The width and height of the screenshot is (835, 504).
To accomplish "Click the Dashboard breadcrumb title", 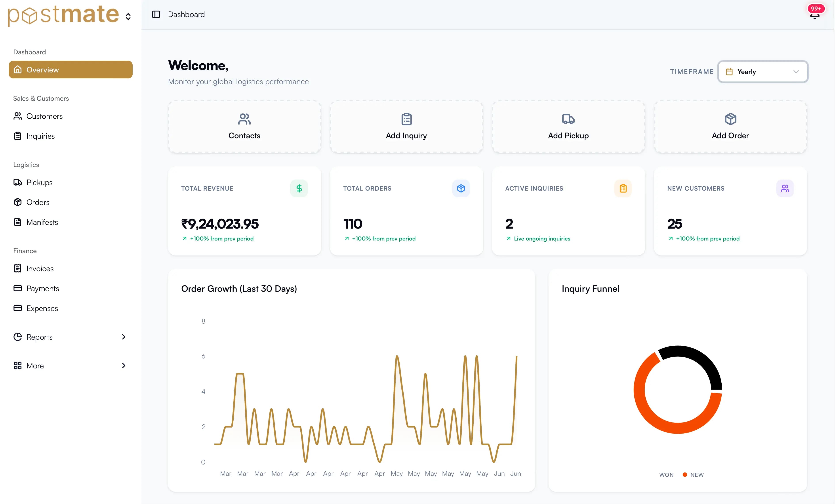I will click(x=186, y=14).
